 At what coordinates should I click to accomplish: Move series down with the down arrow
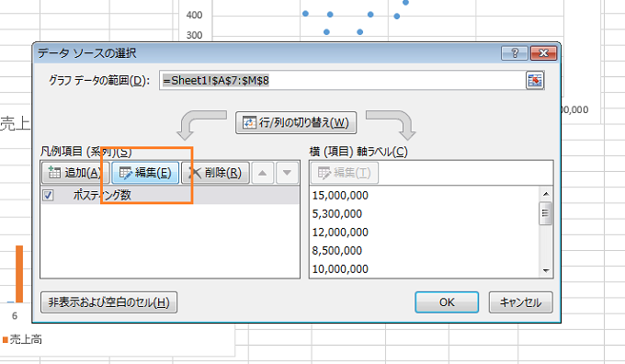click(x=287, y=173)
